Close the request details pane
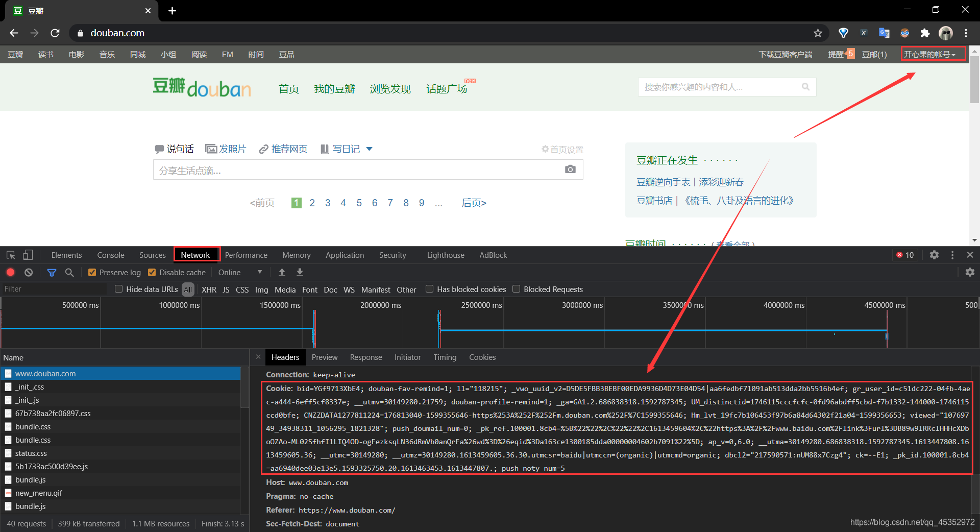The width and height of the screenshot is (980, 532). pyautogui.click(x=258, y=357)
